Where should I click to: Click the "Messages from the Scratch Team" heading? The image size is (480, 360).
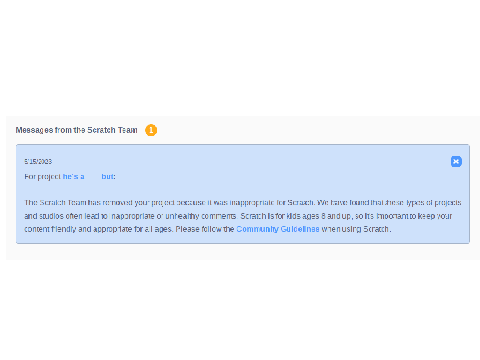click(76, 130)
